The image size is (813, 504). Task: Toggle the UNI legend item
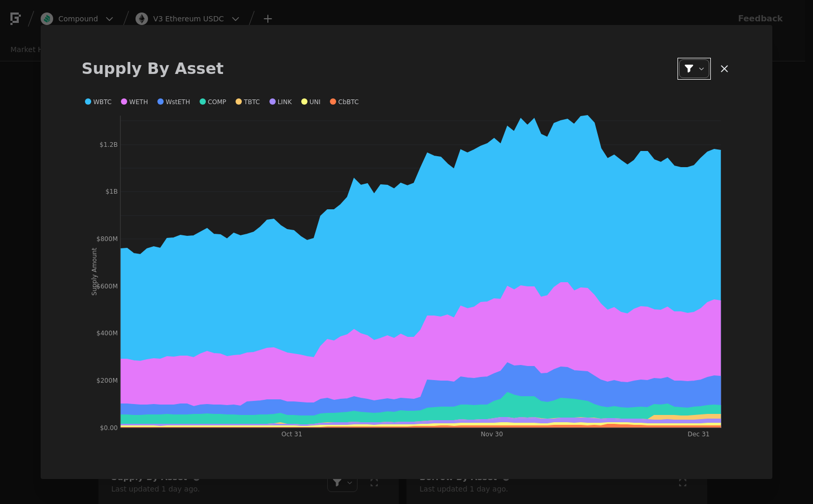click(x=311, y=102)
